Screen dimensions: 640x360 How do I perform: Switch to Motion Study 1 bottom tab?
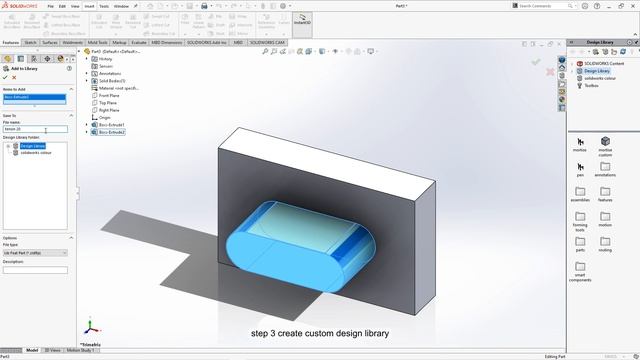80,350
